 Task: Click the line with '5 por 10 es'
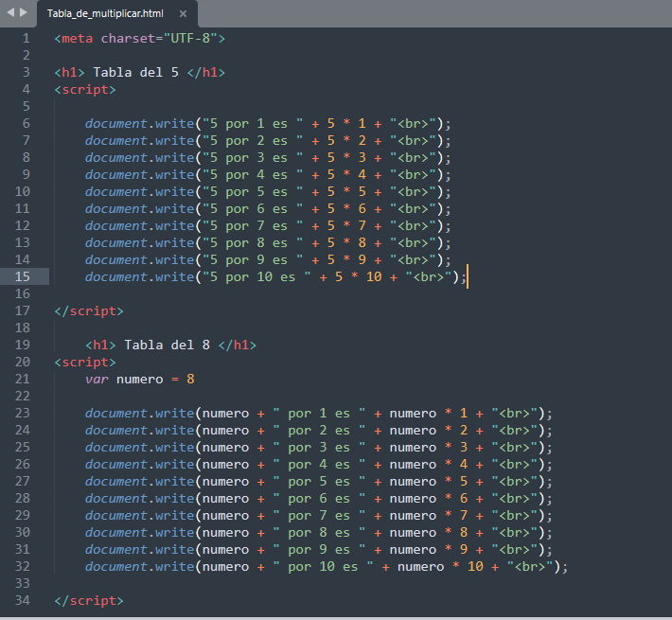[275, 276]
